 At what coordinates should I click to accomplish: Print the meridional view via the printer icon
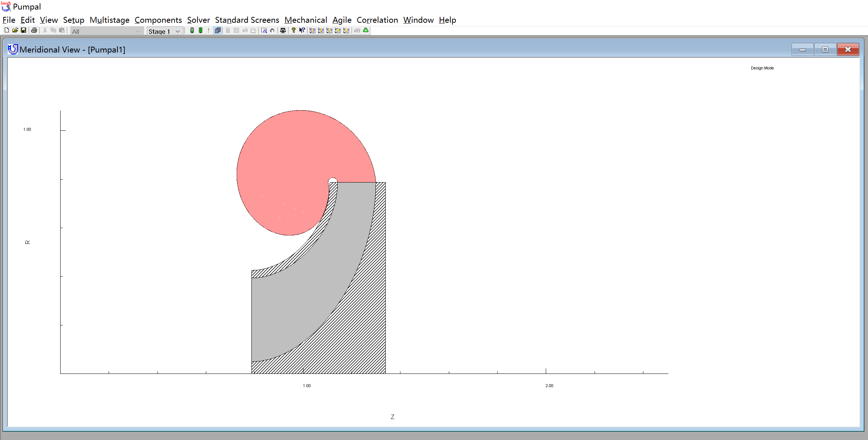tap(34, 30)
